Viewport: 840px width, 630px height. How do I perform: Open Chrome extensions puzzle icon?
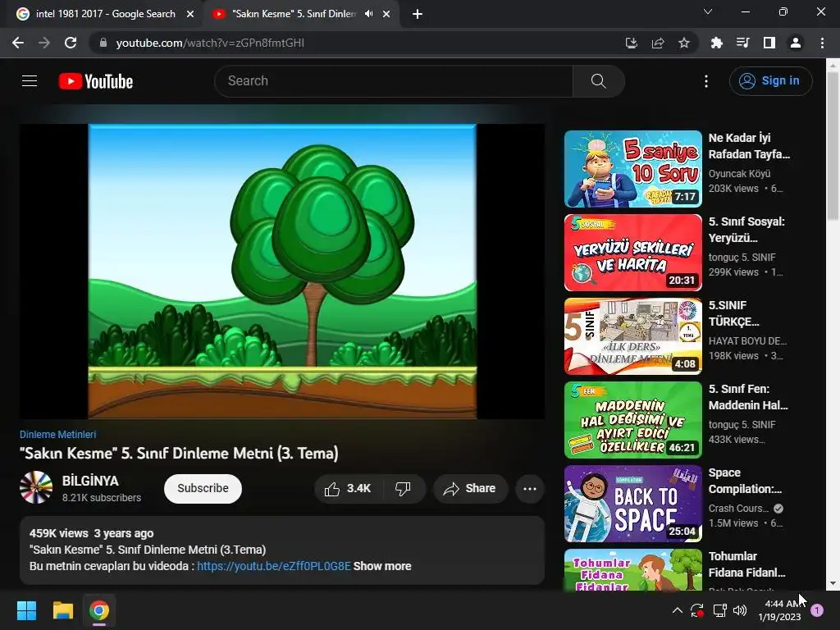[x=716, y=43]
